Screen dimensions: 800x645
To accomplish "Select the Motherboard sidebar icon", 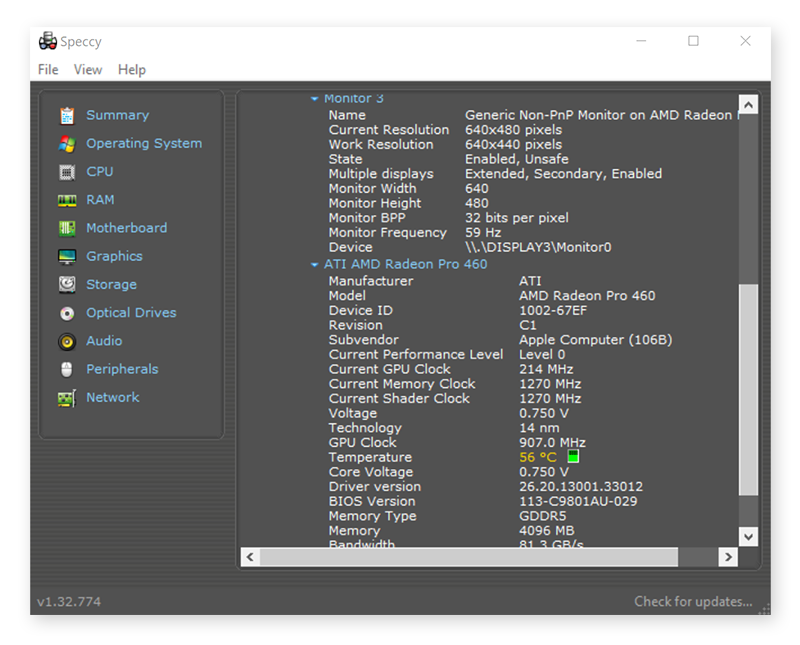I will pyautogui.click(x=68, y=227).
